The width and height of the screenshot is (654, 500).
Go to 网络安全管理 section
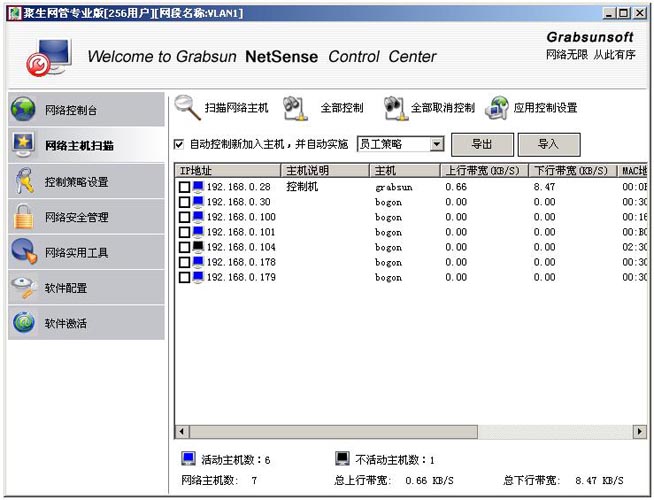tap(86, 216)
